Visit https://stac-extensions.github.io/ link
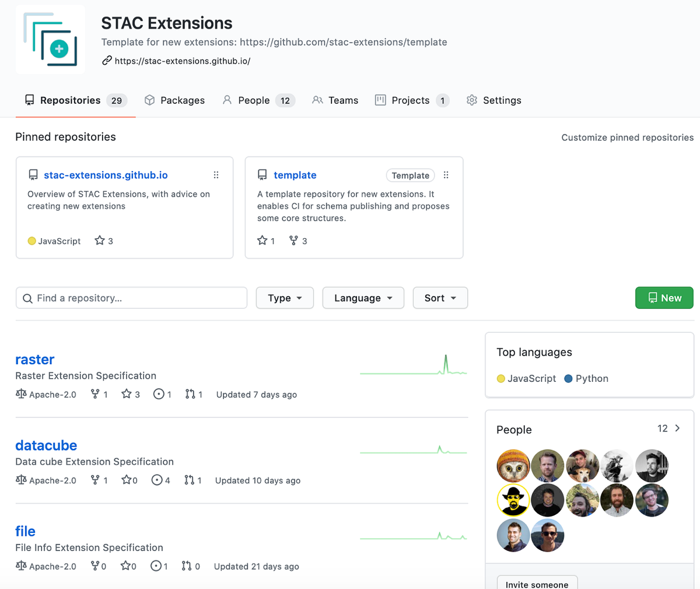Viewport: 700px width, 589px height. point(183,61)
